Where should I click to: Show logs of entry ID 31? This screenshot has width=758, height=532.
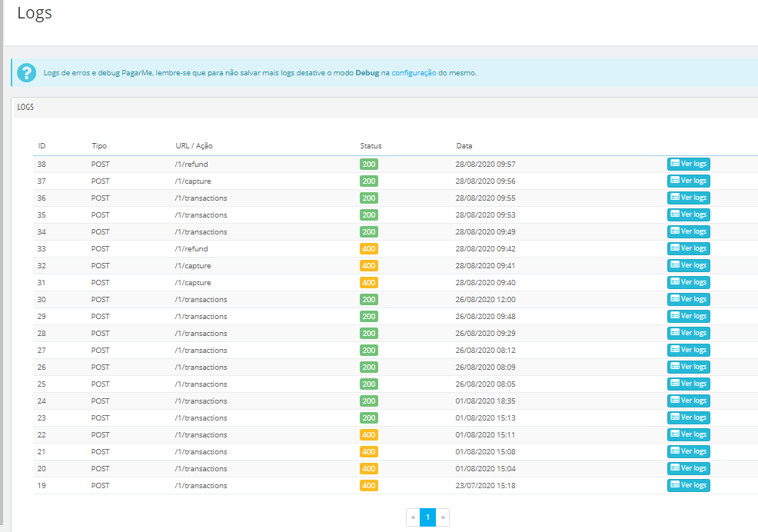click(688, 282)
